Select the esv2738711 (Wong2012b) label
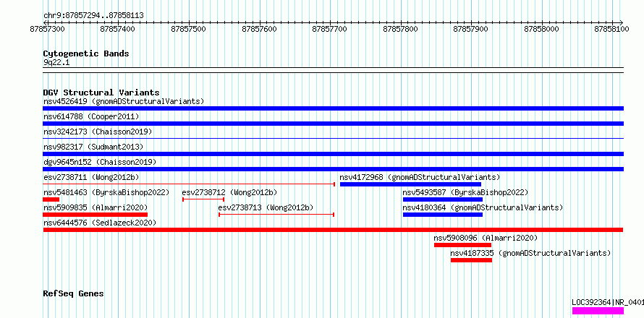Image resolution: width=644 pixels, height=318 pixels. coord(91,177)
